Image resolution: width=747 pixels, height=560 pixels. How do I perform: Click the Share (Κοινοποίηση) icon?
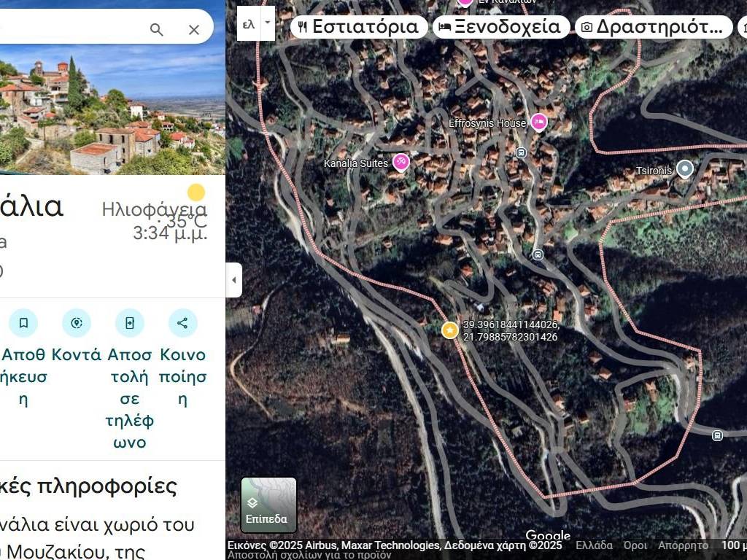tap(182, 323)
